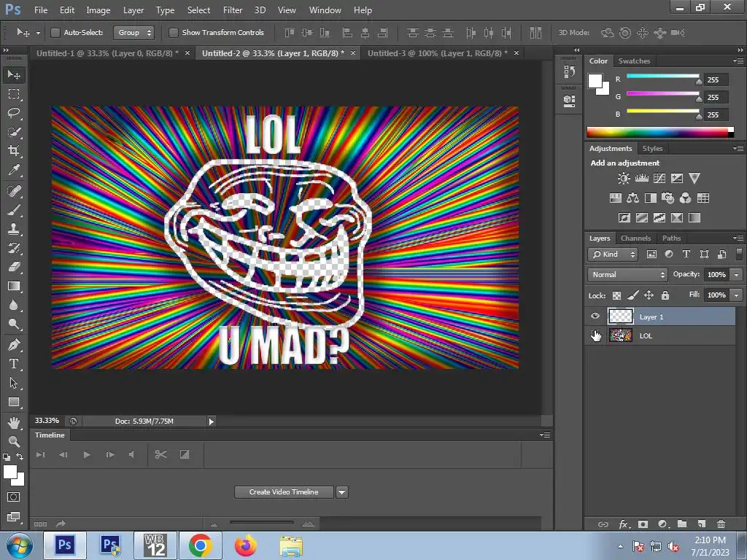Toggle filter for type layers
Viewport: 747px width, 560px height.
686,254
